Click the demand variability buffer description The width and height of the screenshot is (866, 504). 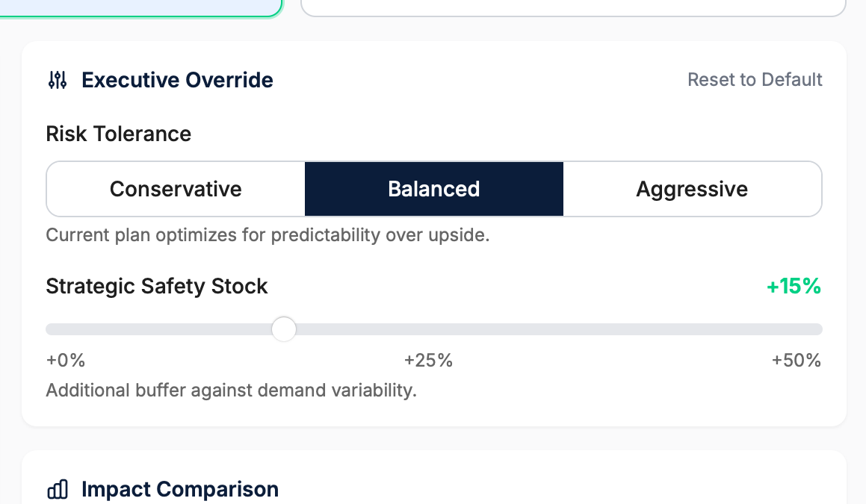pos(232,390)
